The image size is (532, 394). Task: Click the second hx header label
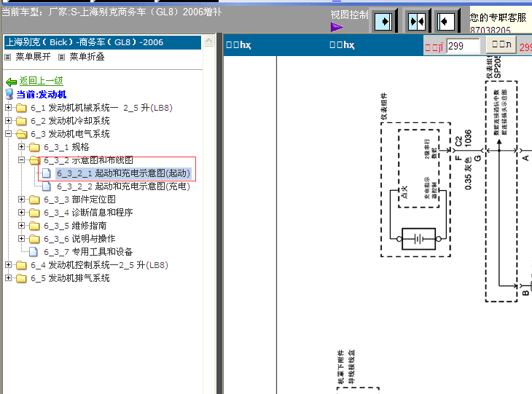pos(342,44)
